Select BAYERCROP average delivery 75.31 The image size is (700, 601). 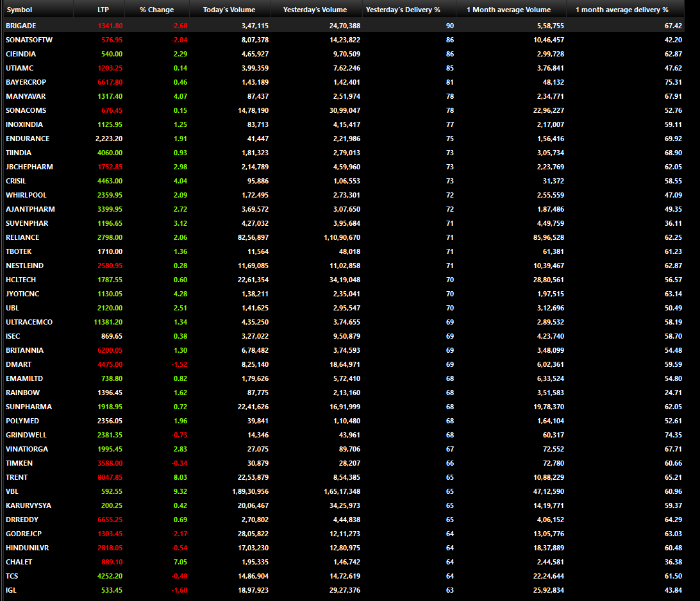673,82
